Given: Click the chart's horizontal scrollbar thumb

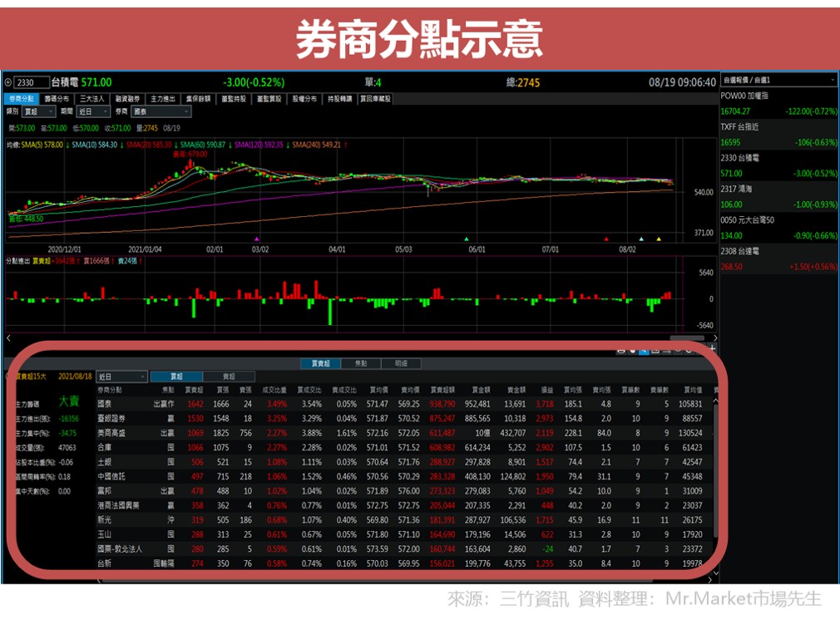Looking at the screenshot, I should click(687, 337).
